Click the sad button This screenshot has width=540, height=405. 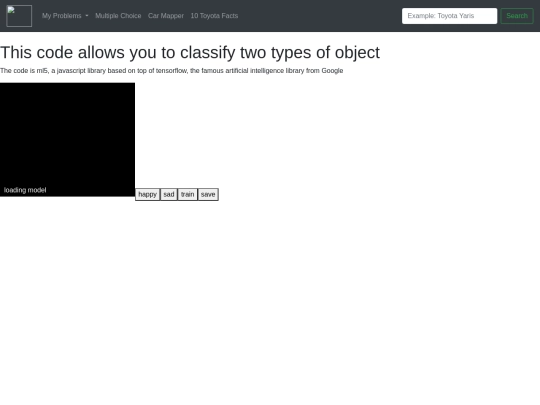coord(169,195)
